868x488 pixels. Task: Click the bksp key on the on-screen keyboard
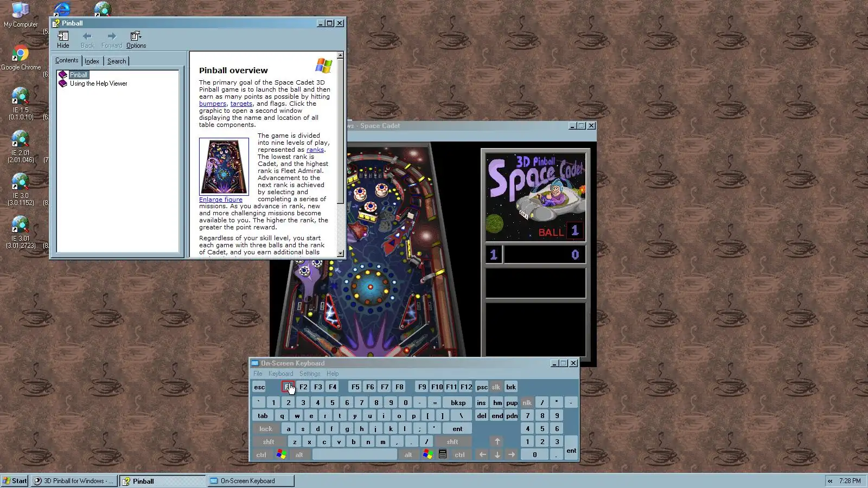(x=458, y=402)
